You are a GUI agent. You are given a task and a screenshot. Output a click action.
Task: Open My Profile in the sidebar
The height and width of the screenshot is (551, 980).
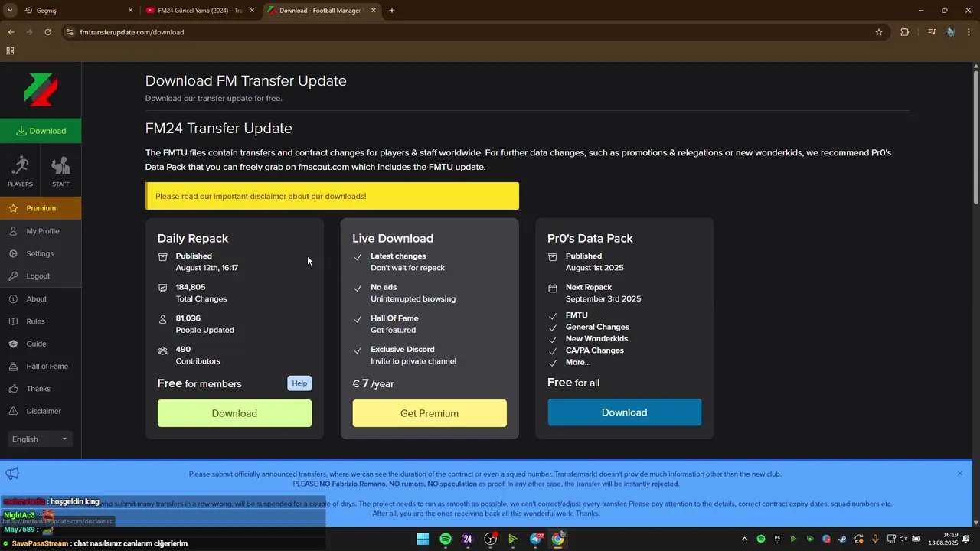(41, 231)
